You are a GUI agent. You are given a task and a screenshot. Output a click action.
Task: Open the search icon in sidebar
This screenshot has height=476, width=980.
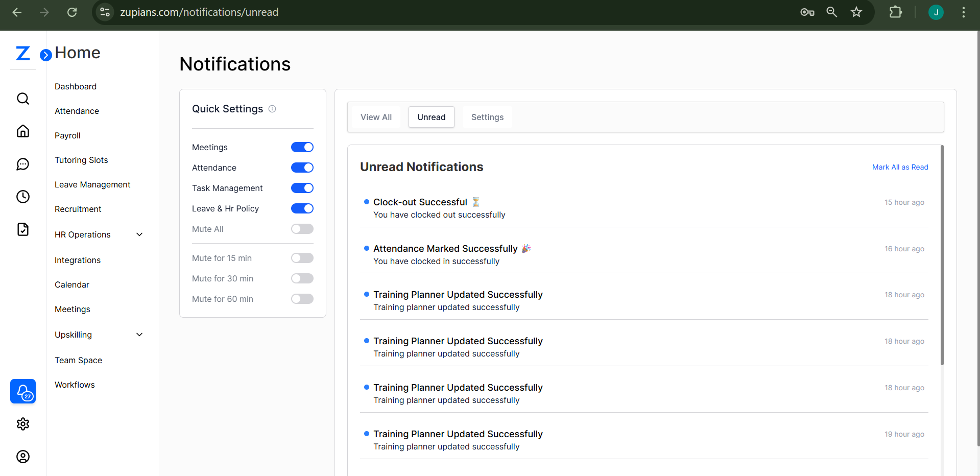click(x=22, y=98)
